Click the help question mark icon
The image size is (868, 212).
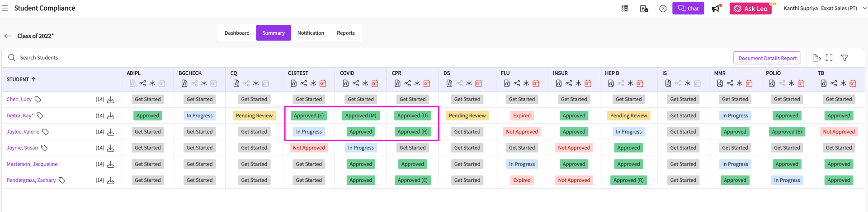pos(663,9)
